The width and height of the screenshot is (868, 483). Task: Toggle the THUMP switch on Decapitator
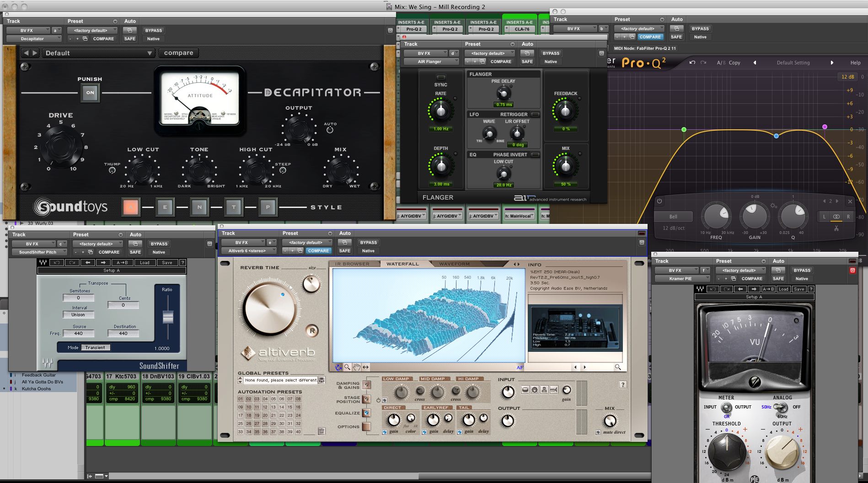click(x=112, y=170)
